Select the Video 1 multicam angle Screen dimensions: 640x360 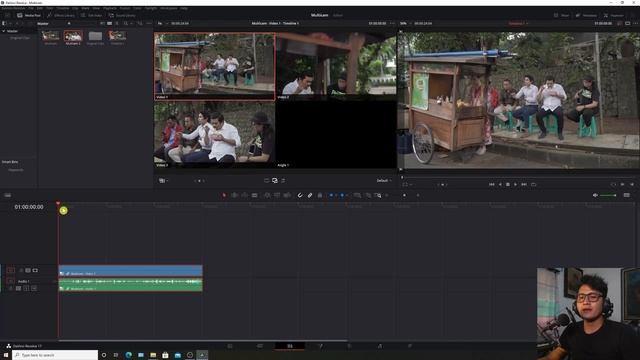pyautogui.click(x=215, y=66)
